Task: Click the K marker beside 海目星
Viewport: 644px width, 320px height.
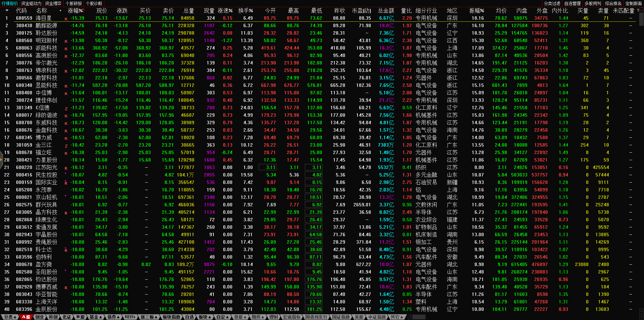Action: (66, 19)
